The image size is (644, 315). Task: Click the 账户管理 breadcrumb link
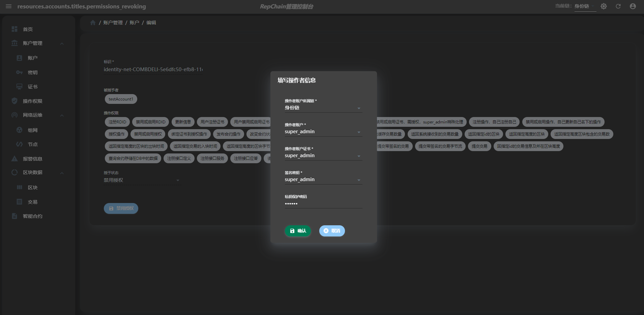pyautogui.click(x=113, y=23)
